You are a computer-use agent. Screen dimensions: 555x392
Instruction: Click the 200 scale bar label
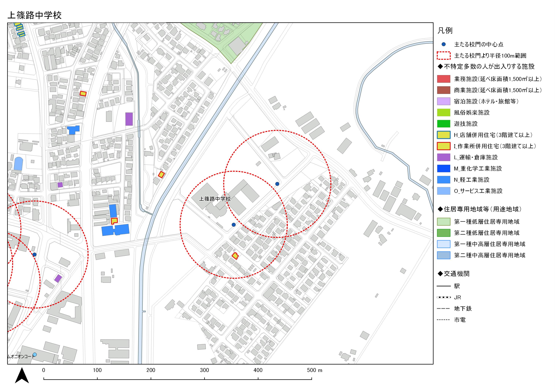click(x=151, y=370)
